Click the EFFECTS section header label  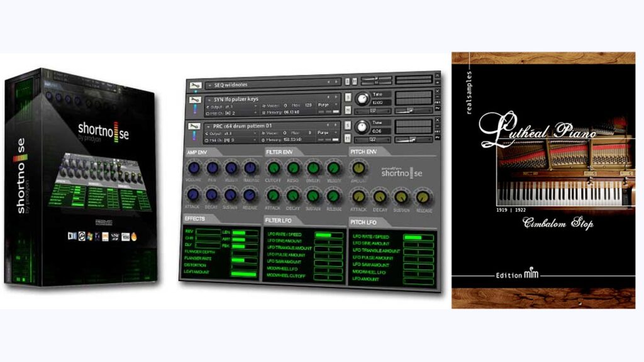pos(195,219)
